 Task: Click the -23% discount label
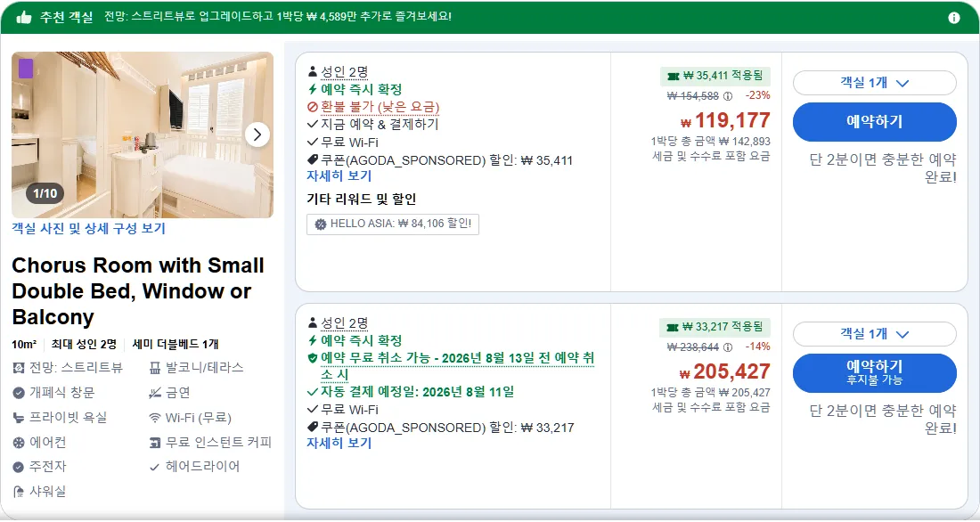point(757,95)
